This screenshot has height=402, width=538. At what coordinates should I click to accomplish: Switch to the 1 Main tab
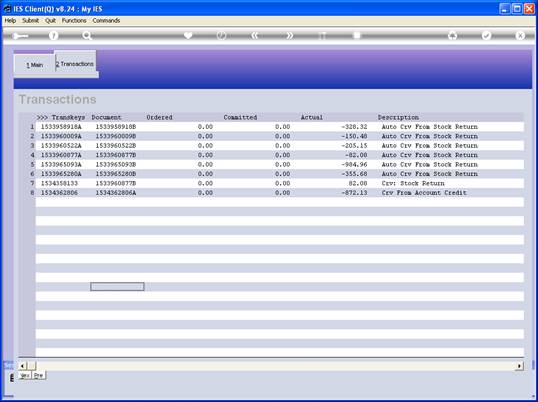[x=35, y=65]
